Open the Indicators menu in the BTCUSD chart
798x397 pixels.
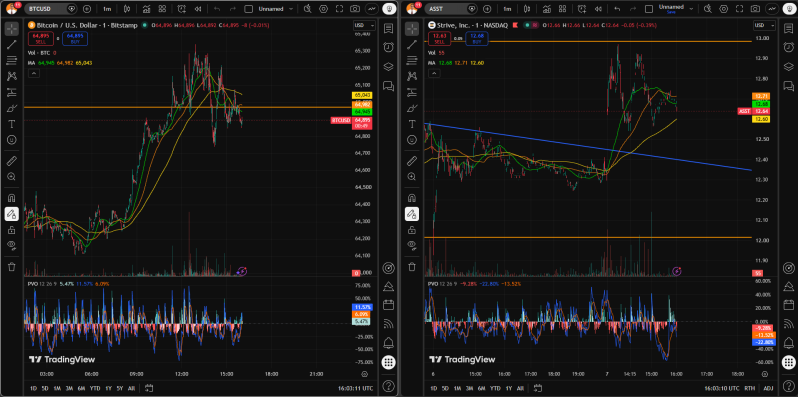147,9
